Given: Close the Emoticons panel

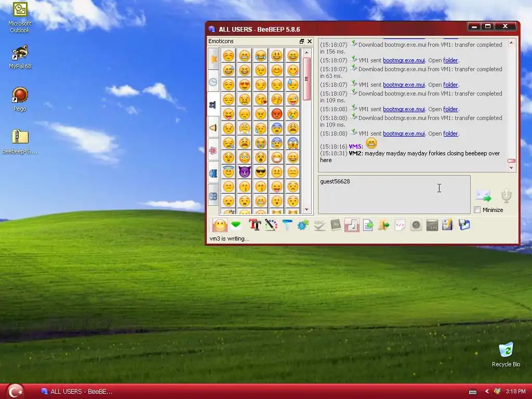Looking at the screenshot, I should (310, 41).
